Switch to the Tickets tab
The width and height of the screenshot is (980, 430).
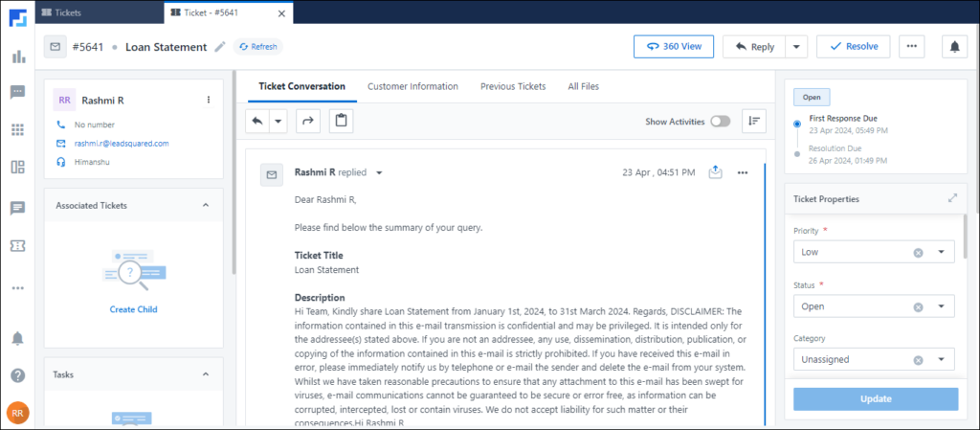point(100,12)
